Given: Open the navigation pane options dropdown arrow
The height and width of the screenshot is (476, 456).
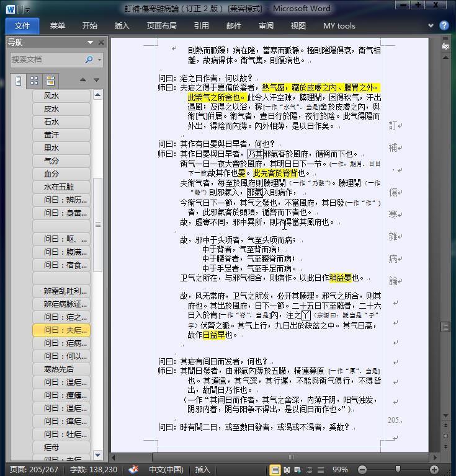Looking at the screenshot, I should [x=91, y=42].
